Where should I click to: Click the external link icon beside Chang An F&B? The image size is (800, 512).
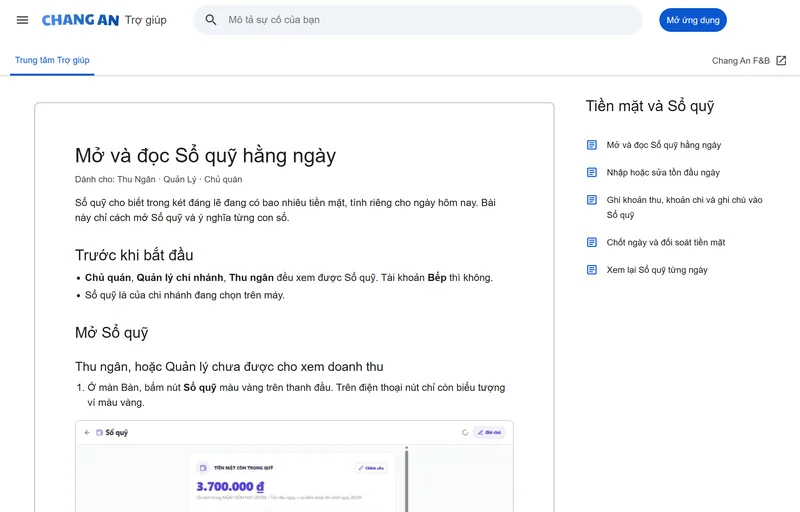tap(781, 61)
